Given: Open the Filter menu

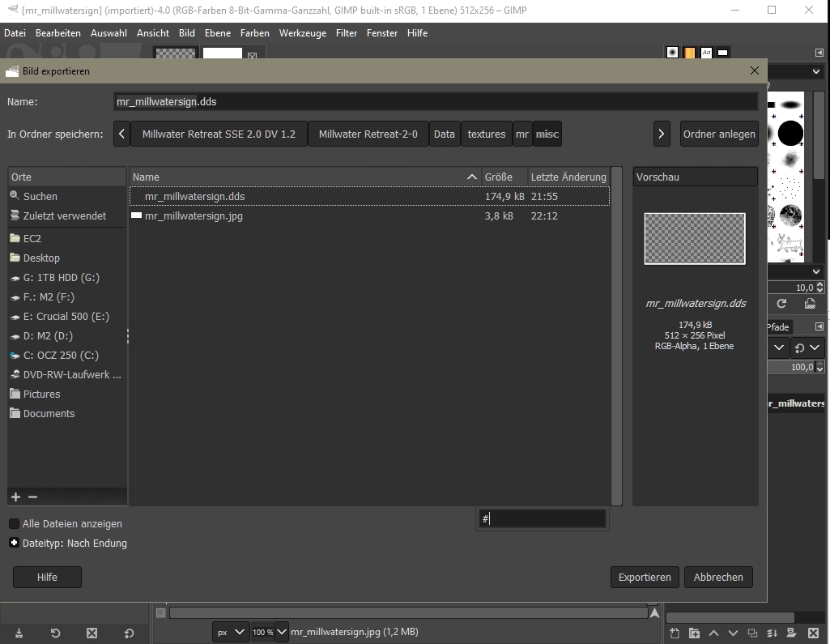Looking at the screenshot, I should click(x=347, y=33).
